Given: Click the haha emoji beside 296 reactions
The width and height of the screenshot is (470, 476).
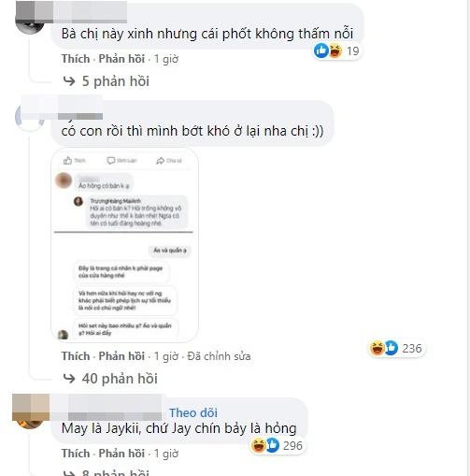Looking at the screenshot, I should pos(258,445).
